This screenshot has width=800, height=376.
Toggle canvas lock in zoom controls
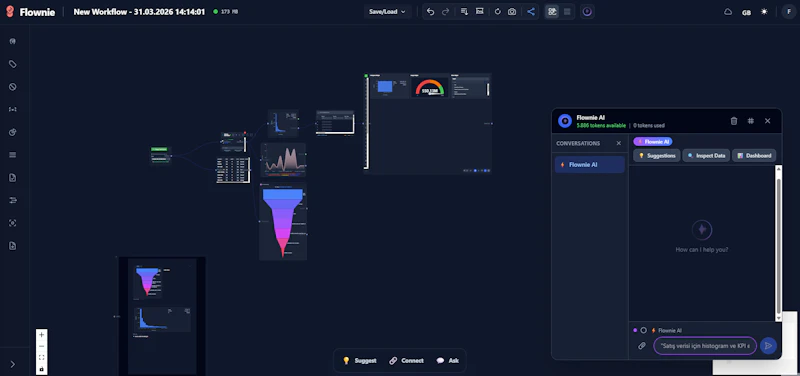coord(42,369)
